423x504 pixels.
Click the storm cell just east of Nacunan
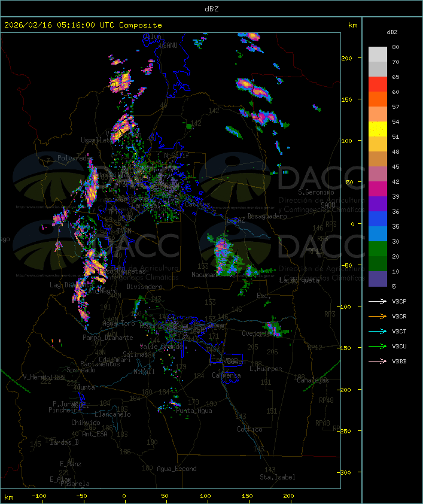coord(227,256)
